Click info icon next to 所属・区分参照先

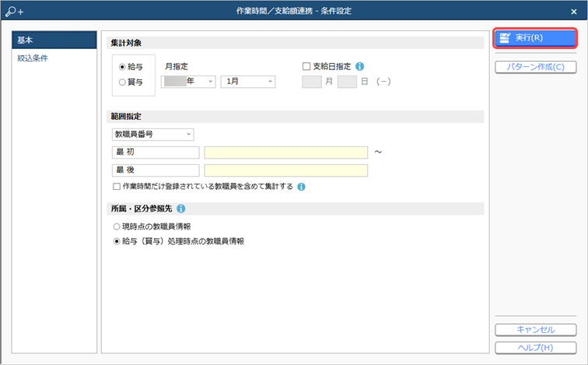180,209
